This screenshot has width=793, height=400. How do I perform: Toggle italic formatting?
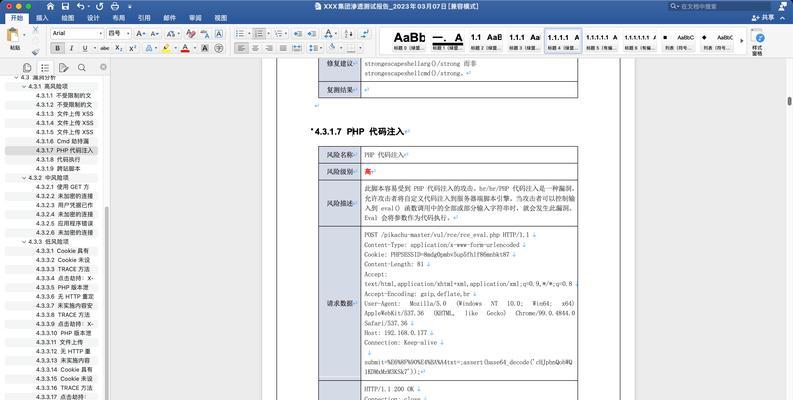click(71, 48)
